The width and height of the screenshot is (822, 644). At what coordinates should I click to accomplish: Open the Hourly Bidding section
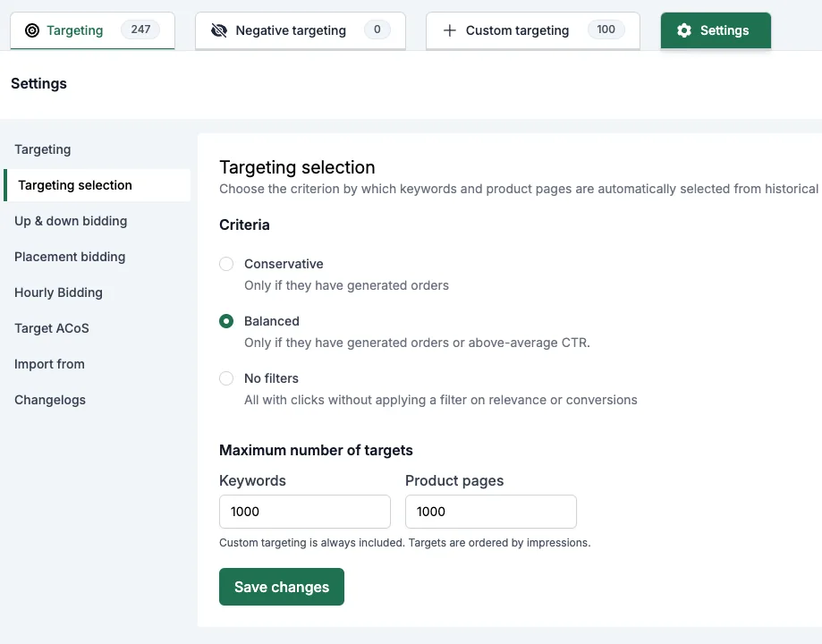pos(58,292)
